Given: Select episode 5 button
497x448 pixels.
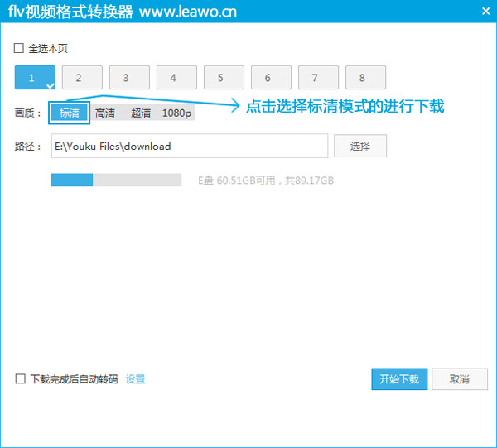Looking at the screenshot, I should 224,77.
